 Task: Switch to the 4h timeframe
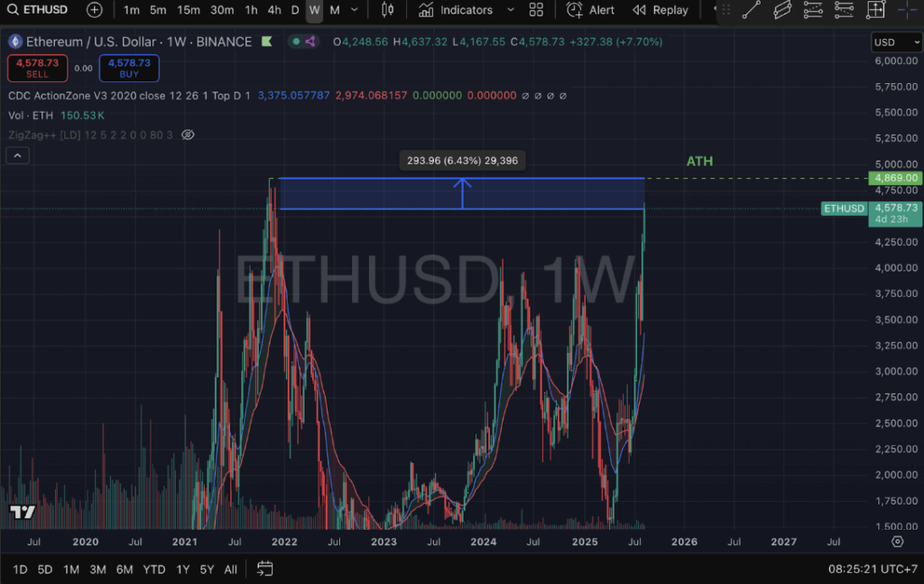pyautogui.click(x=274, y=10)
